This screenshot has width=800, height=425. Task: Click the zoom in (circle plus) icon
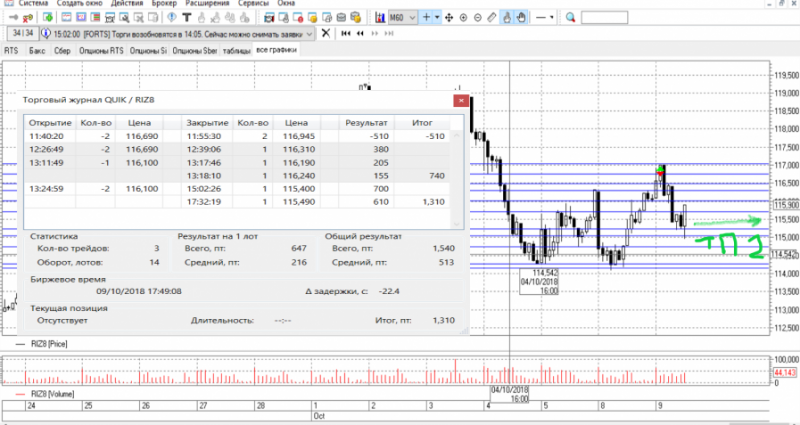click(463, 18)
